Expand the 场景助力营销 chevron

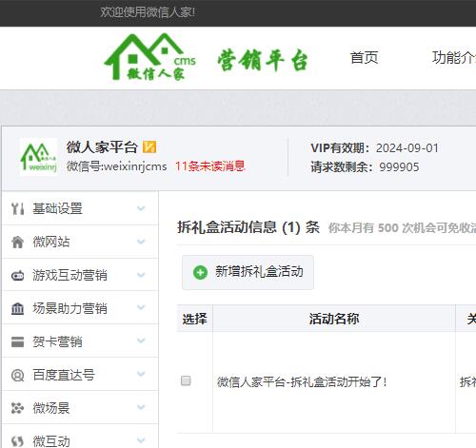pos(141,307)
